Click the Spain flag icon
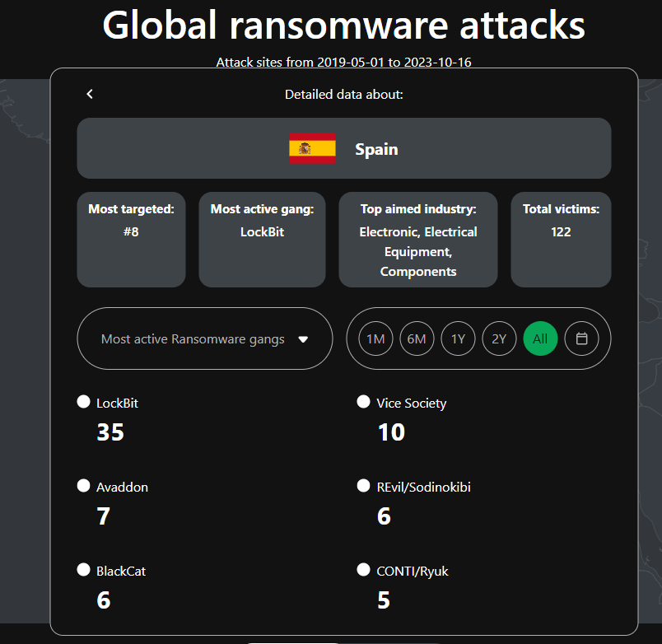Viewport: 662px width, 644px height. pos(312,149)
